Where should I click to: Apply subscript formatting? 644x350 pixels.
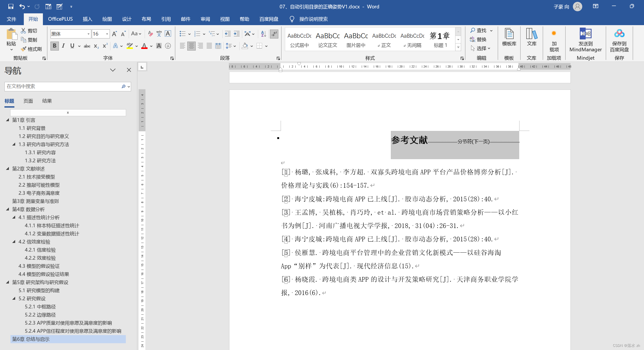(x=96, y=46)
